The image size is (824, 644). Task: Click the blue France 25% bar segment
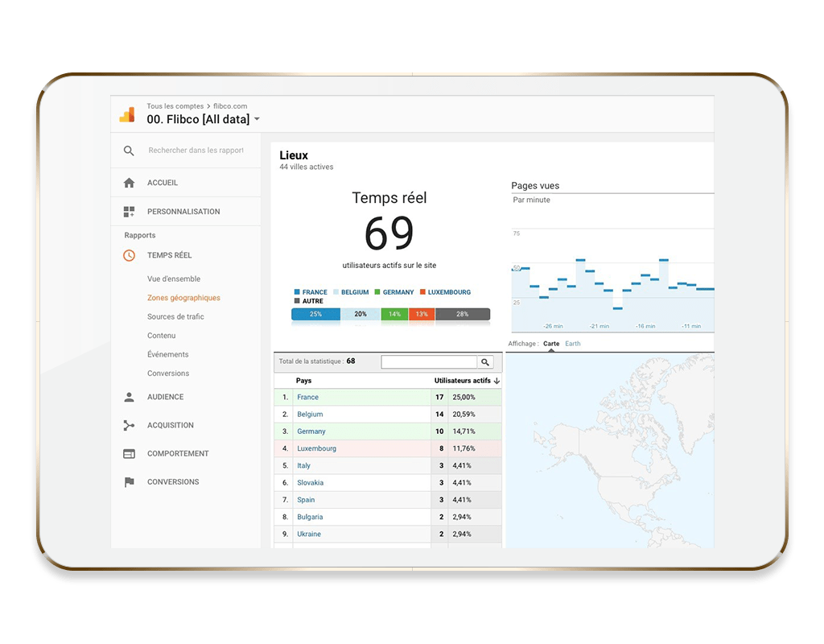click(x=315, y=315)
